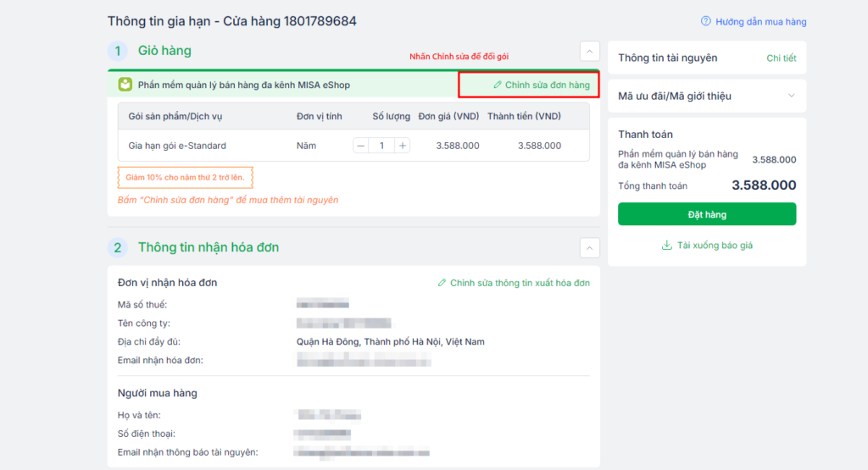Click the Người mua hàng heading

tap(157, 393)
